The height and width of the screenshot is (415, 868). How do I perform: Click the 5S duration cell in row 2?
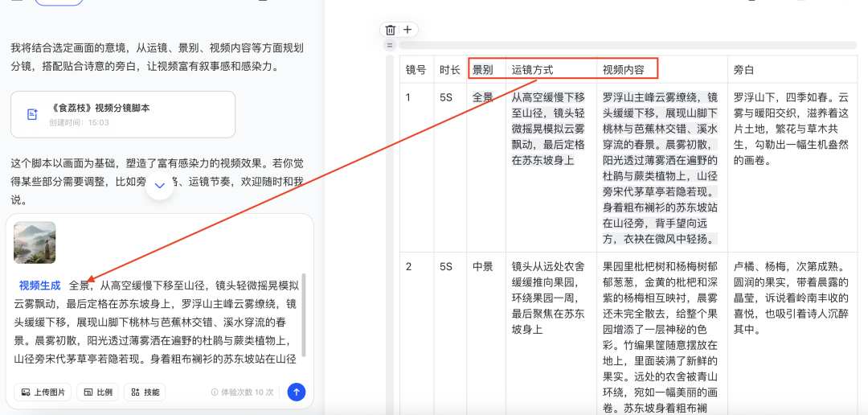(450, 334)
